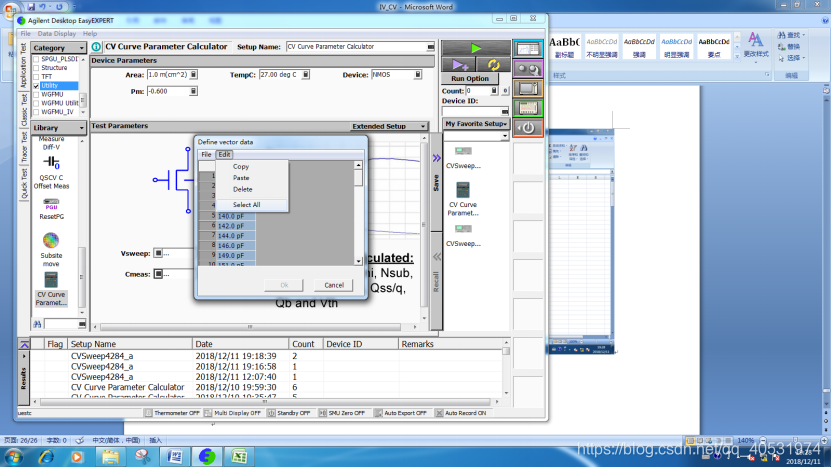Viewport: 831px width, 468px height.
Task: Click the results list horizontal scrollbar
Action: [265, 402]
